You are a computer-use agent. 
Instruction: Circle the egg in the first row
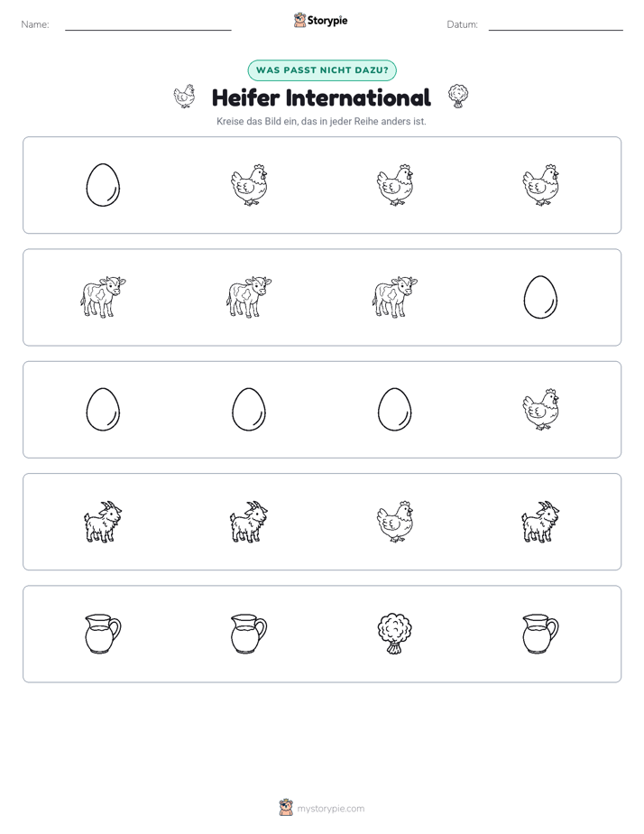tap(103, 184)
